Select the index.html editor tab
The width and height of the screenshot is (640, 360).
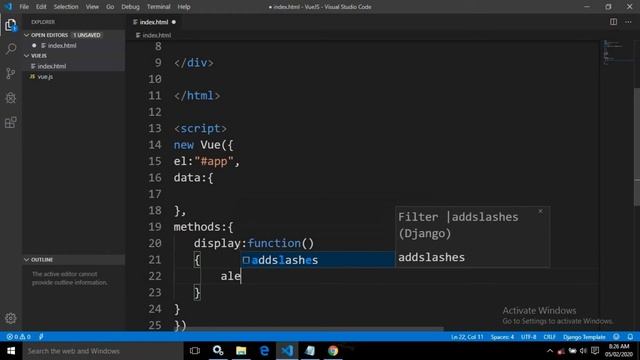tap(154, 22)
